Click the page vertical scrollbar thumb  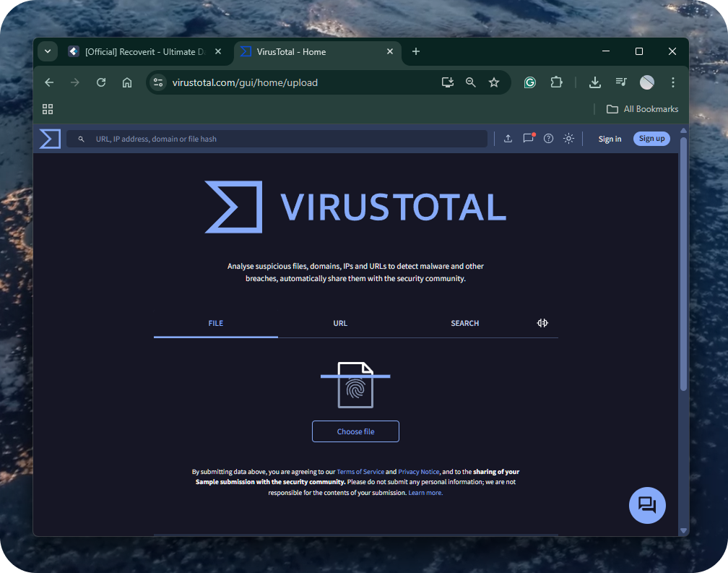pos(683,264)
